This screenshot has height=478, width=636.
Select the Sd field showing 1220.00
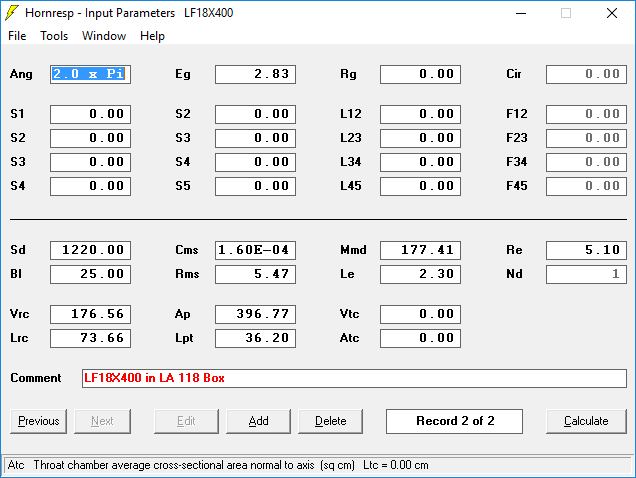90,250
